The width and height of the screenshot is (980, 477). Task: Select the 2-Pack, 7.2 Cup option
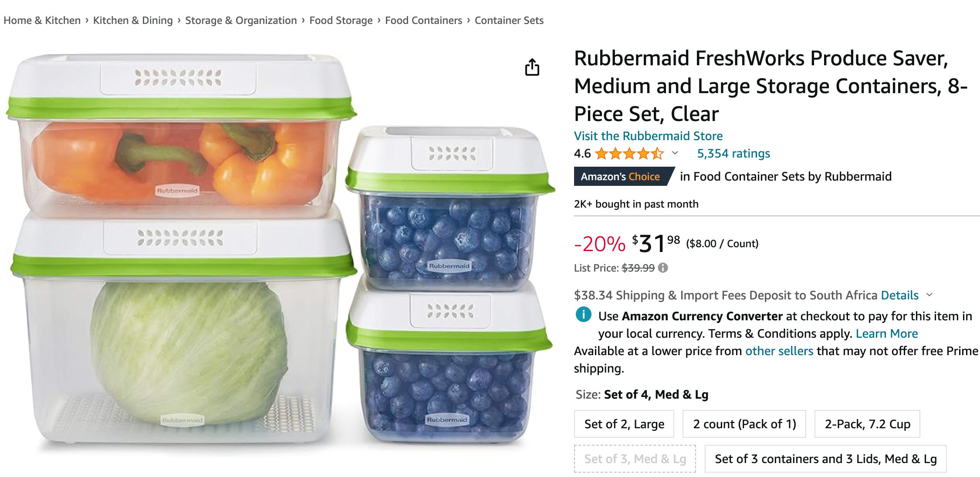pos(866,424)
